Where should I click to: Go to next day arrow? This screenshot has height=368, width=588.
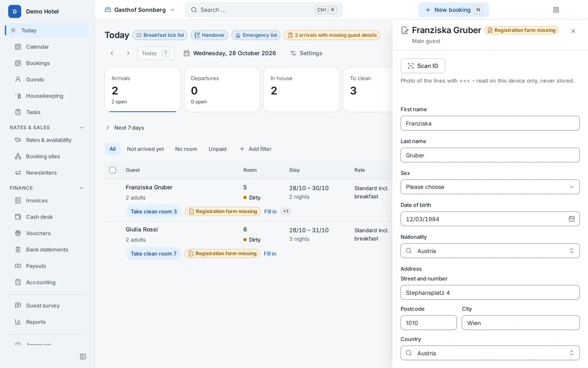point(128,53)
